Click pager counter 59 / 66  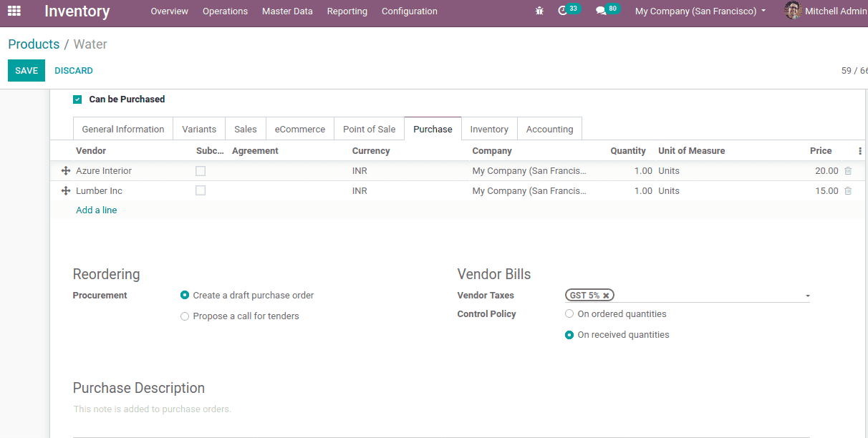pyautogui.click(x=854, y=71)
